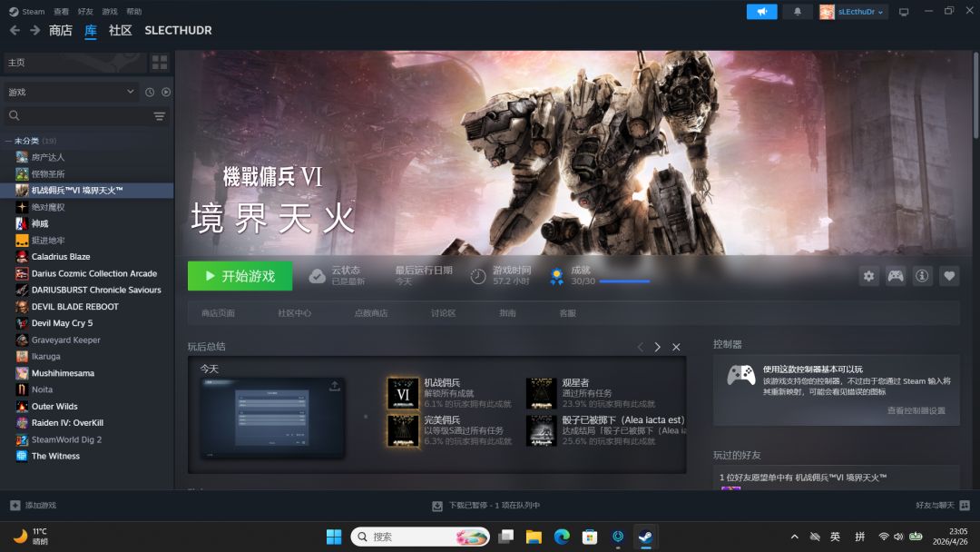Viewport: 980px width, 552px height.
Task: Switch to the 社区 tab
Action: (x=120, y=30)
